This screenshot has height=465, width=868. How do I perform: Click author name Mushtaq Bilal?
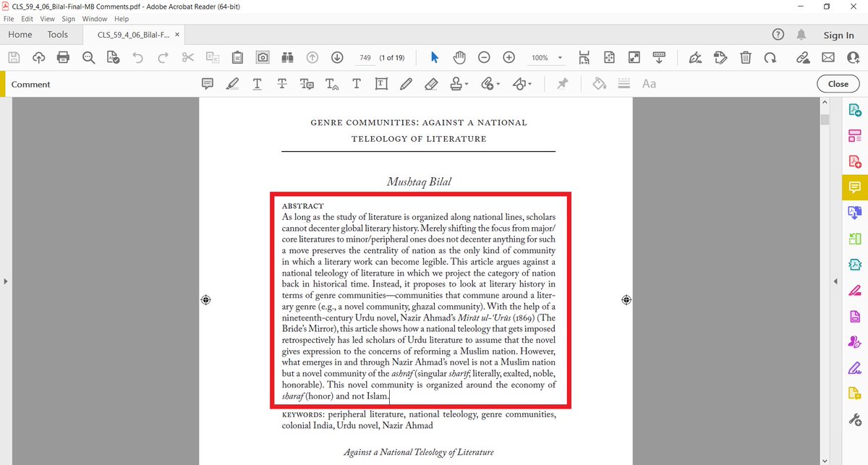coord(418,182)
